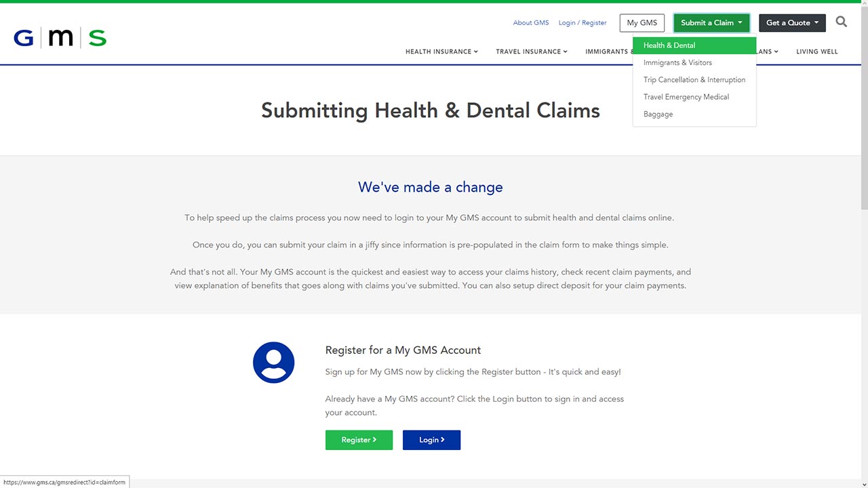Click the blue Login button

click(431, 440)
